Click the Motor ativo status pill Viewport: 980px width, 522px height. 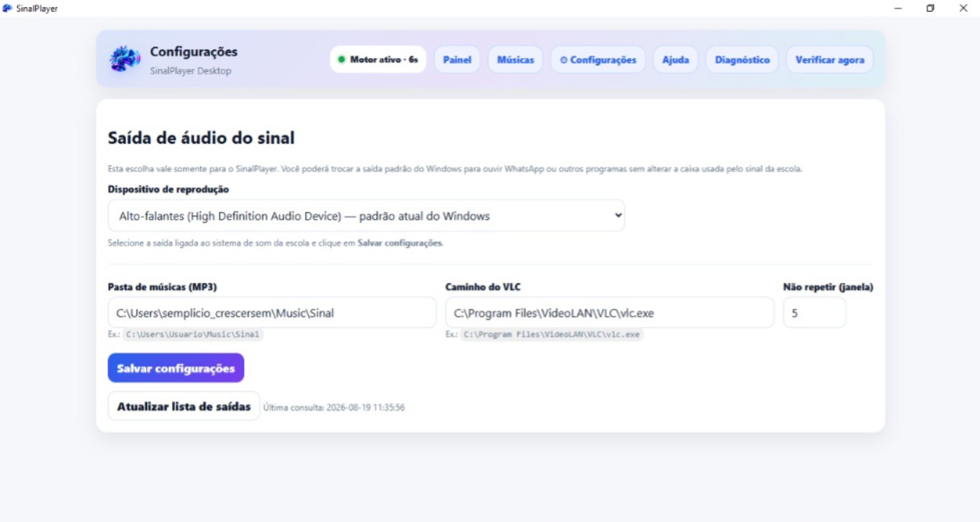tap(378, 60)
